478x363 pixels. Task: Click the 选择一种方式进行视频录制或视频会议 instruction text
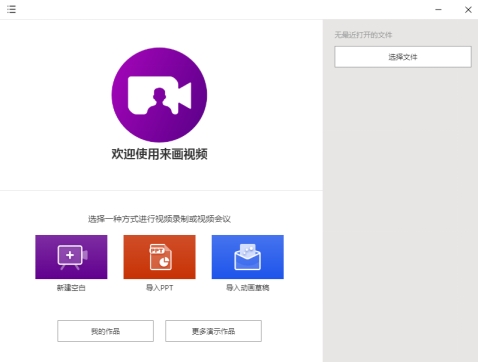159,219
